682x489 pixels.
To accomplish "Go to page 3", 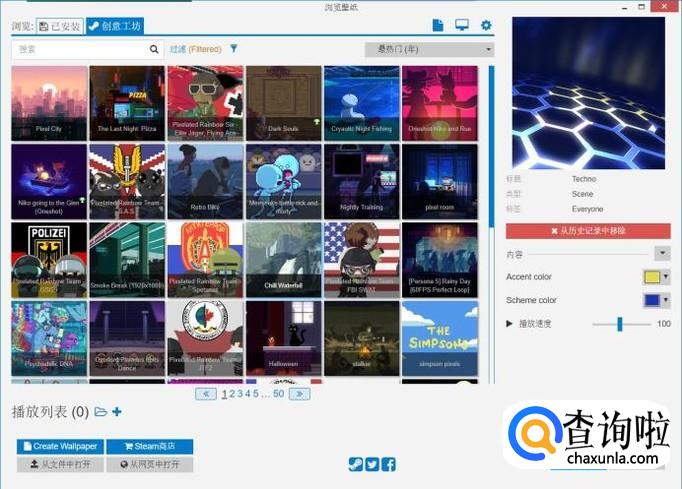I will pos(240,394).
